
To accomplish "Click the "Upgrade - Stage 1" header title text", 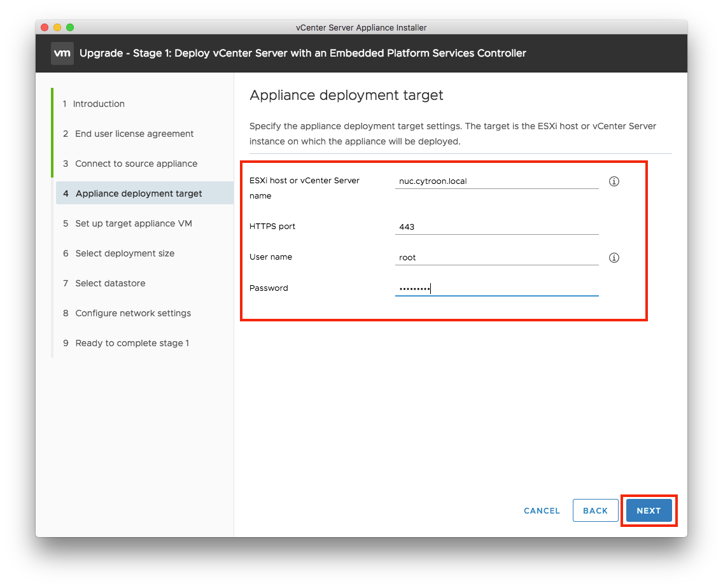I will (x=303, y=53).
